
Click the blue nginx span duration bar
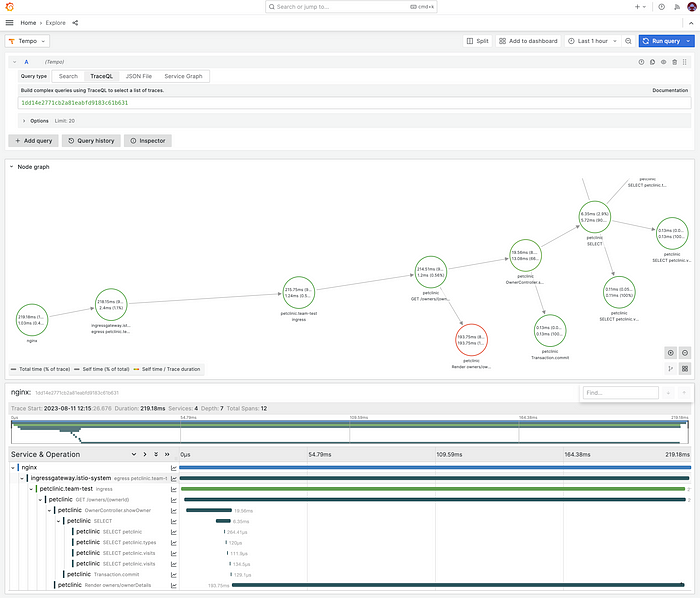(435, 468)
